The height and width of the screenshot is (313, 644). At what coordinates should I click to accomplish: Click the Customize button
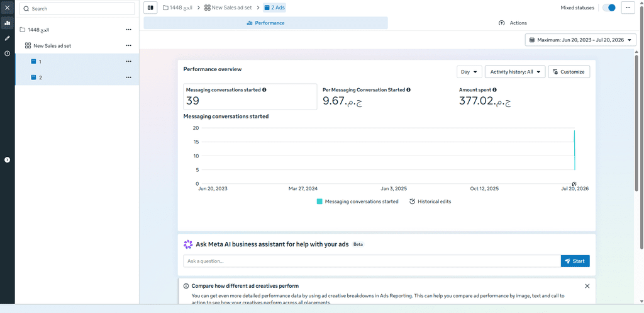coord(569,72)
